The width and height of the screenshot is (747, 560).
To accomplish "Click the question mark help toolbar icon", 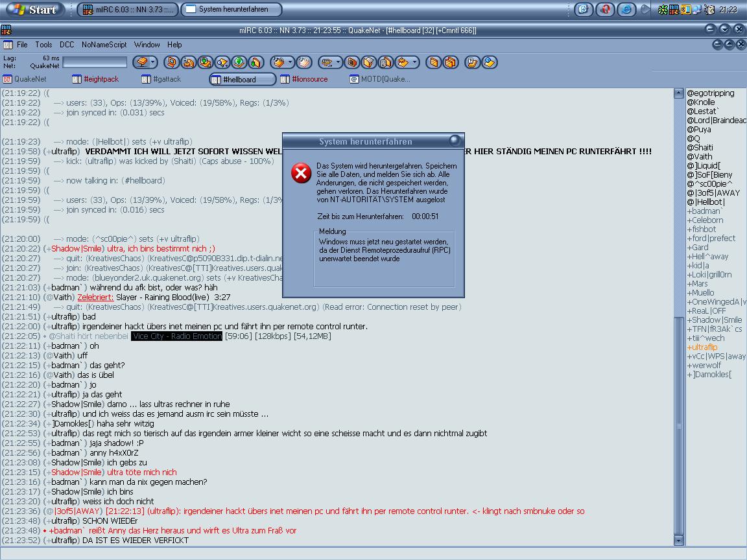I will pos(472,62).
